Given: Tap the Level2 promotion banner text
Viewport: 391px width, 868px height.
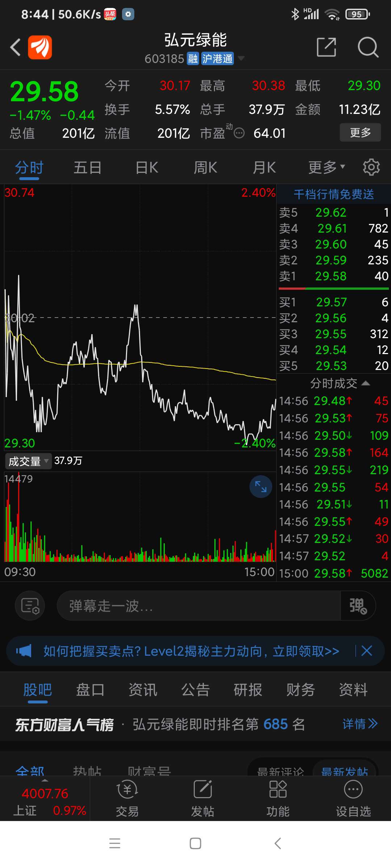Looking at the screenshot, I should [191, 651].
